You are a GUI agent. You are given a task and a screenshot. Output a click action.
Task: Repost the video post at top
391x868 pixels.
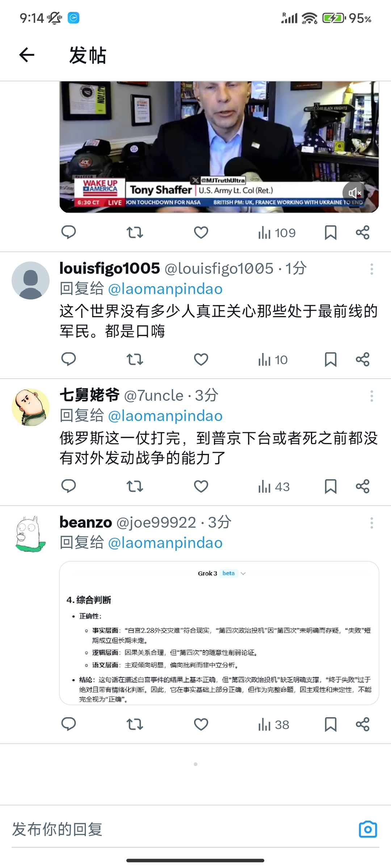tap(135, 233)
